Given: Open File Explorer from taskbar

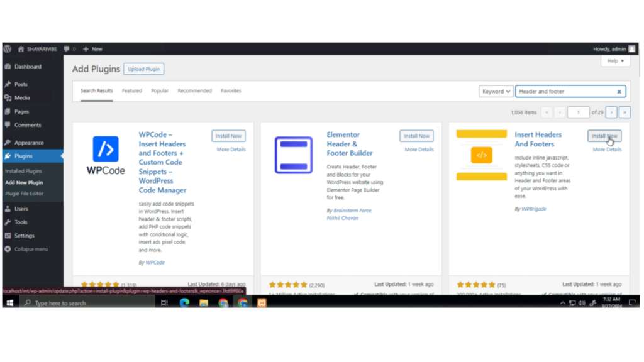Looking at the screenshot, I should click(204, 303).
